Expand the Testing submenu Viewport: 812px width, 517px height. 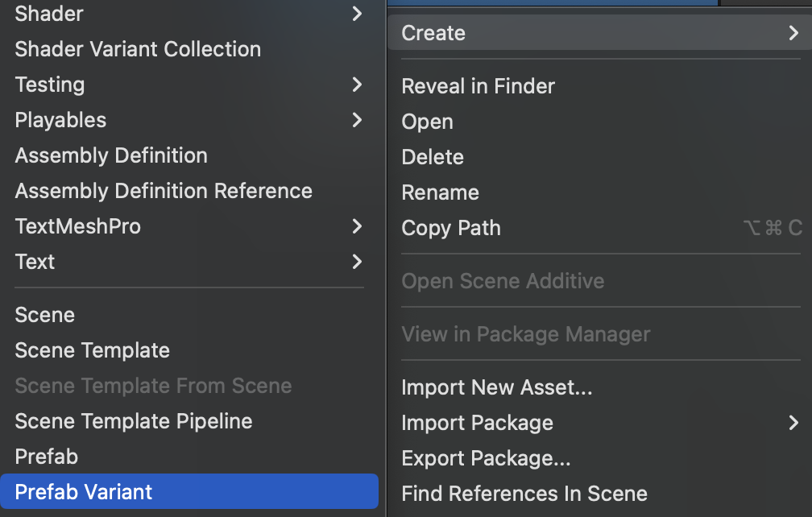click(50, 85)
